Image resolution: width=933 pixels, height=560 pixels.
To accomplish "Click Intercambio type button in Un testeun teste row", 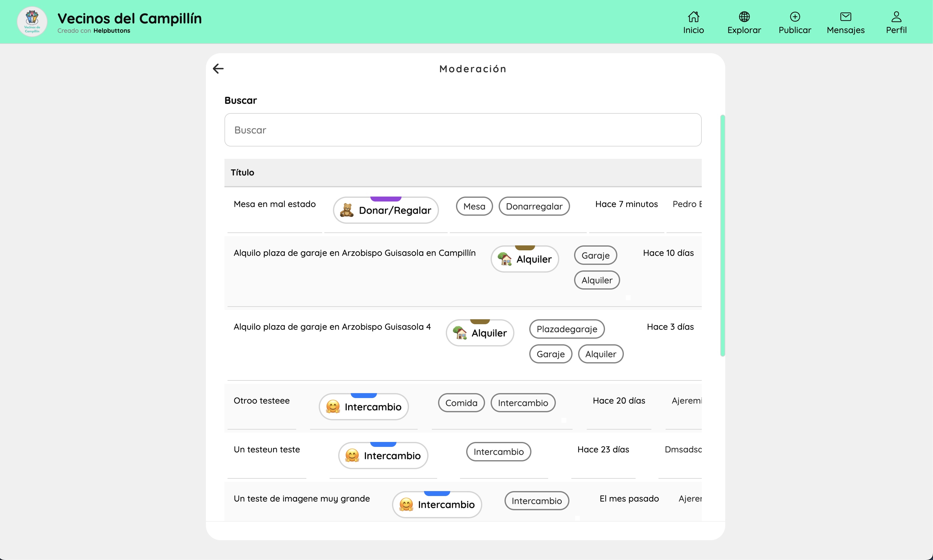I will pyautogui.click(x=383, y=456).
